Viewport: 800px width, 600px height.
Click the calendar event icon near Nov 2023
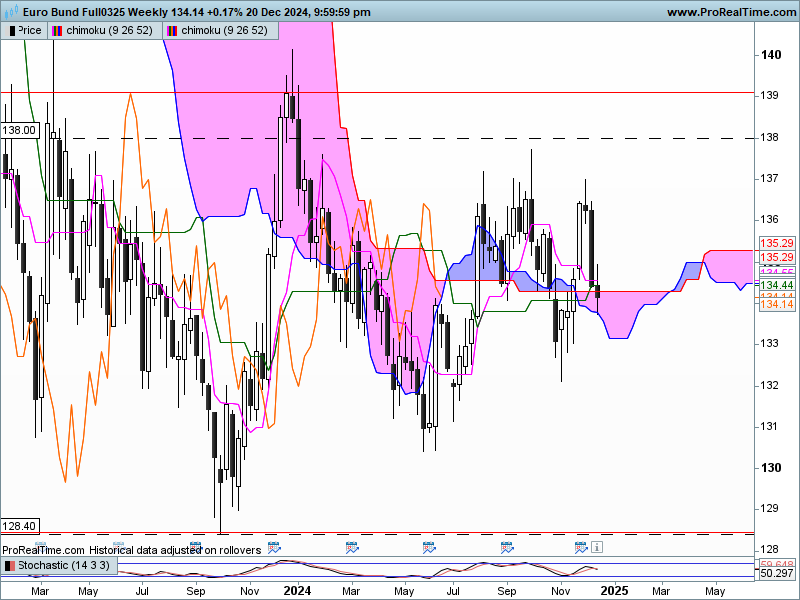[274, 548]
